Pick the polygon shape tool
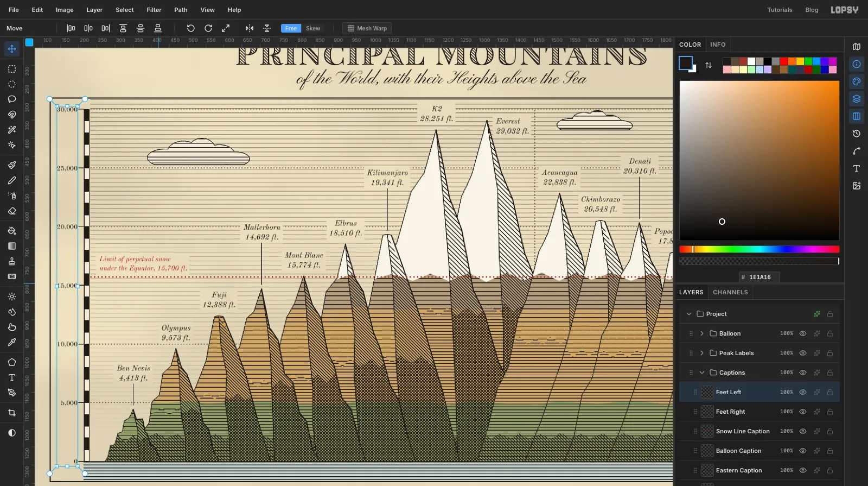The width and height of the screenshot is (868, 486). tap(12, 362)
